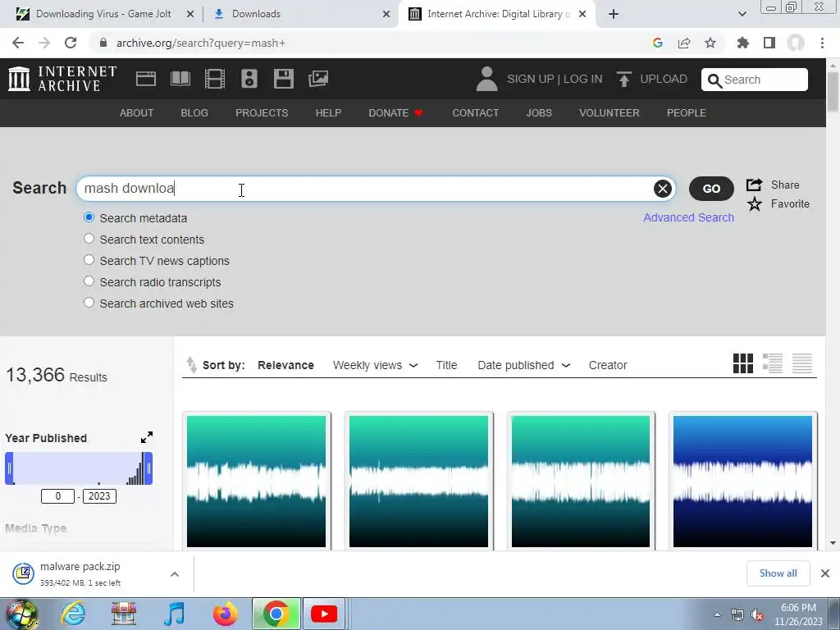The width and height of the screenshot is (840, 630).
Task: Click the page vertical scrollbar thumb
Action: click(x=833, y=91)
